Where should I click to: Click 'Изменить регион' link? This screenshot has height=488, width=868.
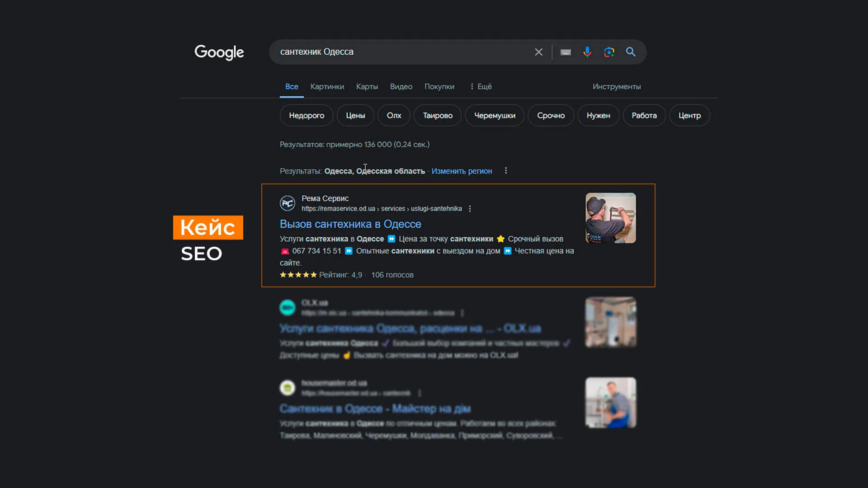tap(462, 171)
